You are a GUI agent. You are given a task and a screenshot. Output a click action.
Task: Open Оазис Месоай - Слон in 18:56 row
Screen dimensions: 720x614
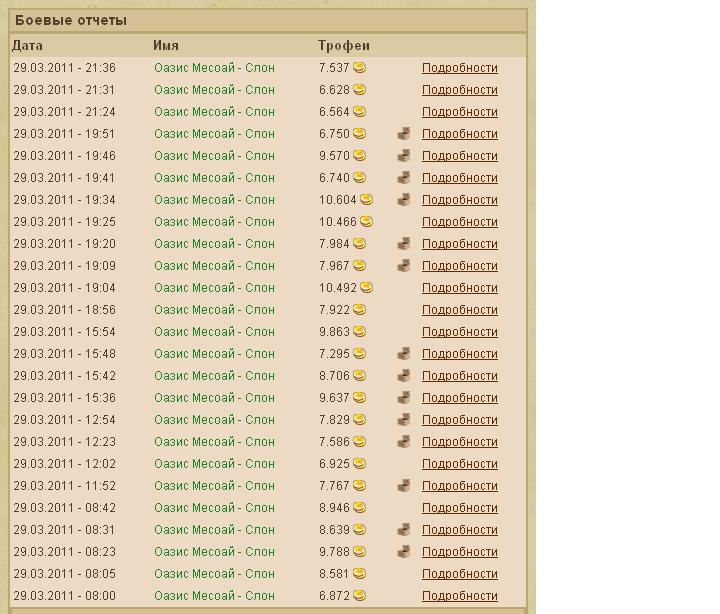point(214,310)
